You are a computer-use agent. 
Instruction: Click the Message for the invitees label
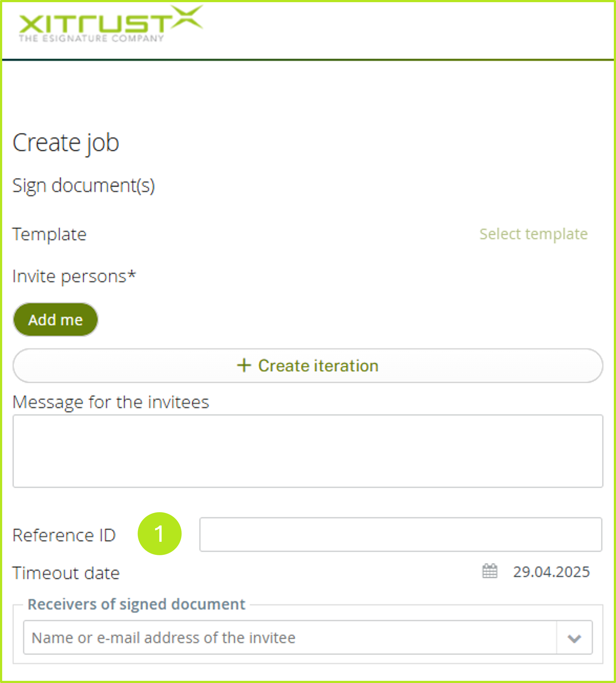coord(111,402)
